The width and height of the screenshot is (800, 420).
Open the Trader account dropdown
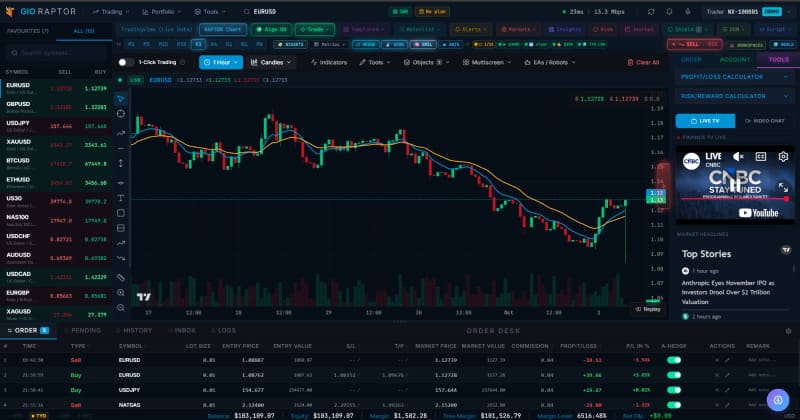748,11
